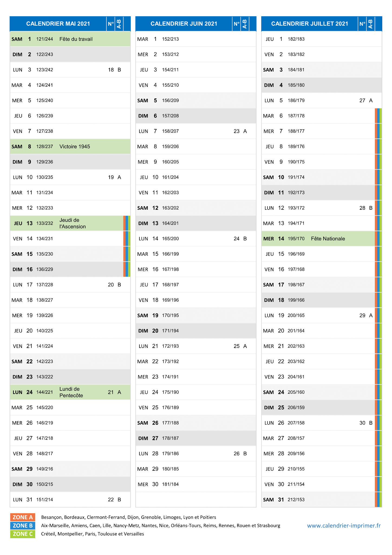Click week number 22 on May 31
The image size is (392, 555).
click(x=111, y=500)
